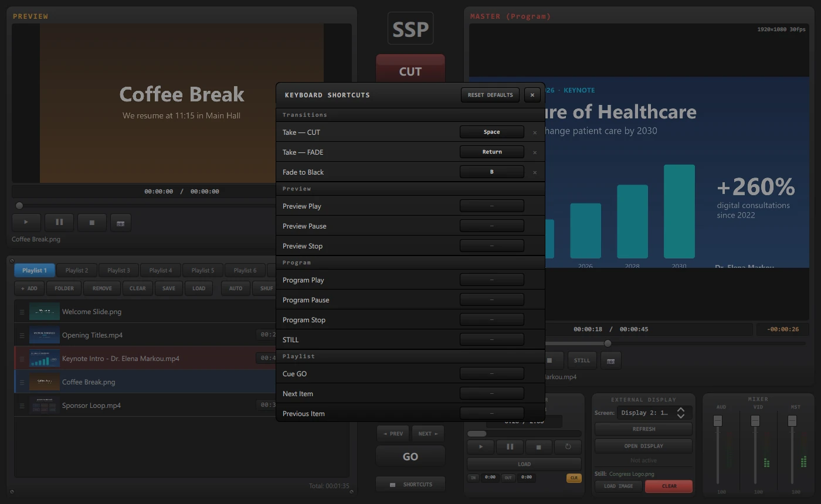Click the orange CLR button

coord(574,478)
